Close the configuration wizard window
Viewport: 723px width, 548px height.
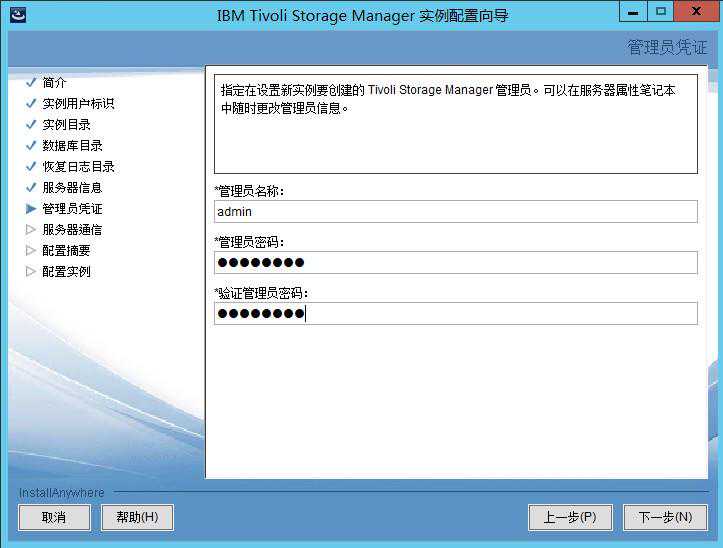click(x=695, y=12)
